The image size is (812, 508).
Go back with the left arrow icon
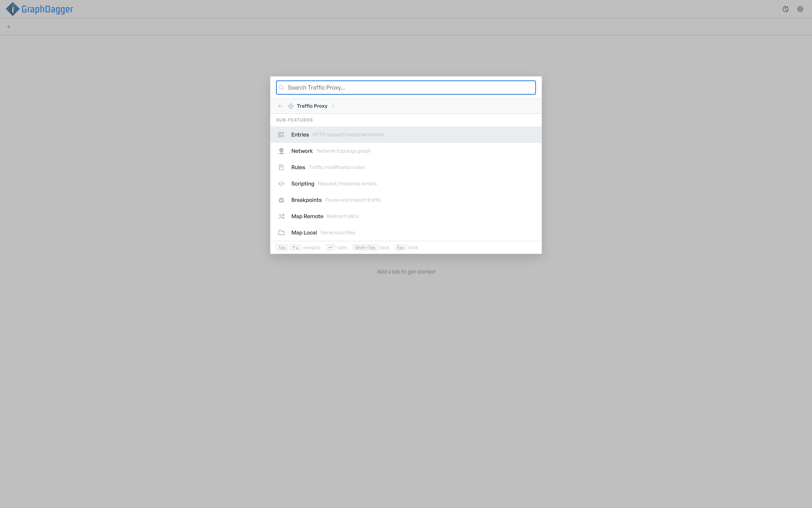[x=280, y=106]
